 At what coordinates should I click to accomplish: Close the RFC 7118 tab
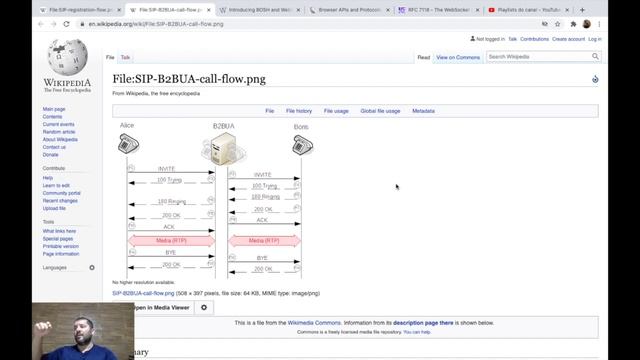[x=478, y=10]
